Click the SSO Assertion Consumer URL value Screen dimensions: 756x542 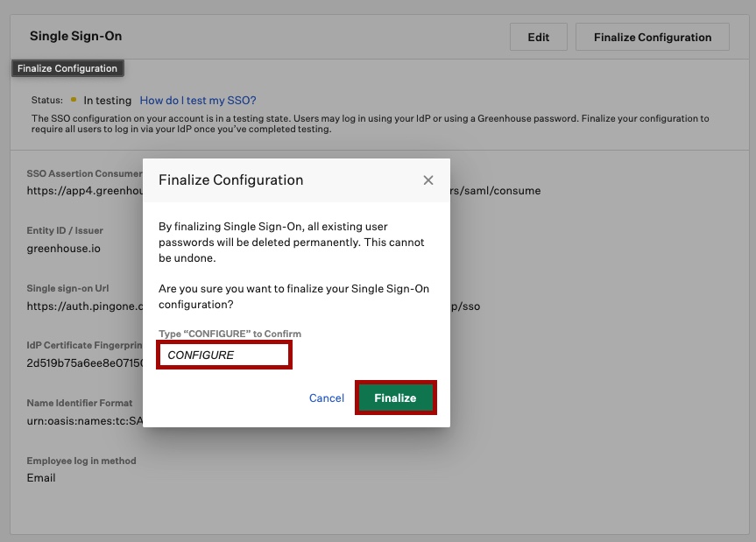click(x=83, y=190)
